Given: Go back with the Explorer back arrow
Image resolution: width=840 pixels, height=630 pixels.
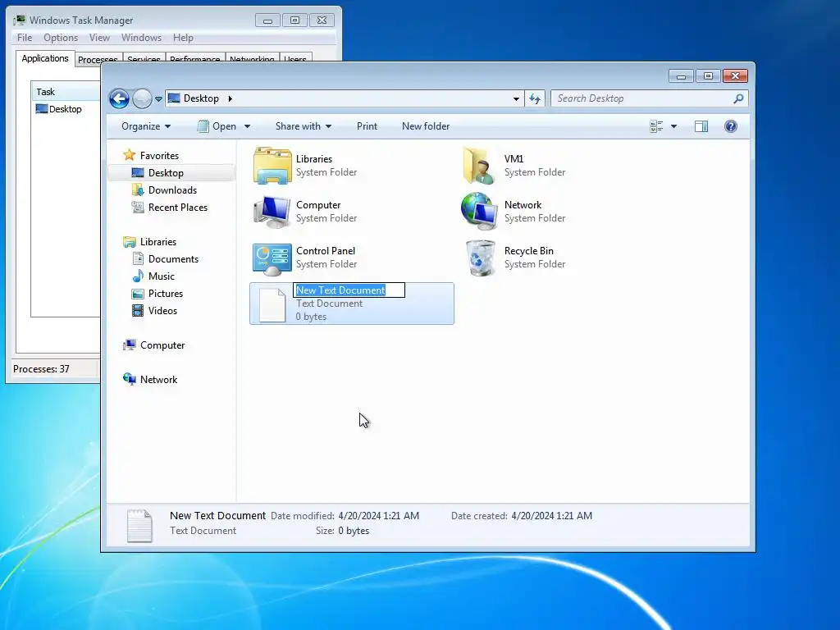Looking at the screenshot, I should point(119,98).
